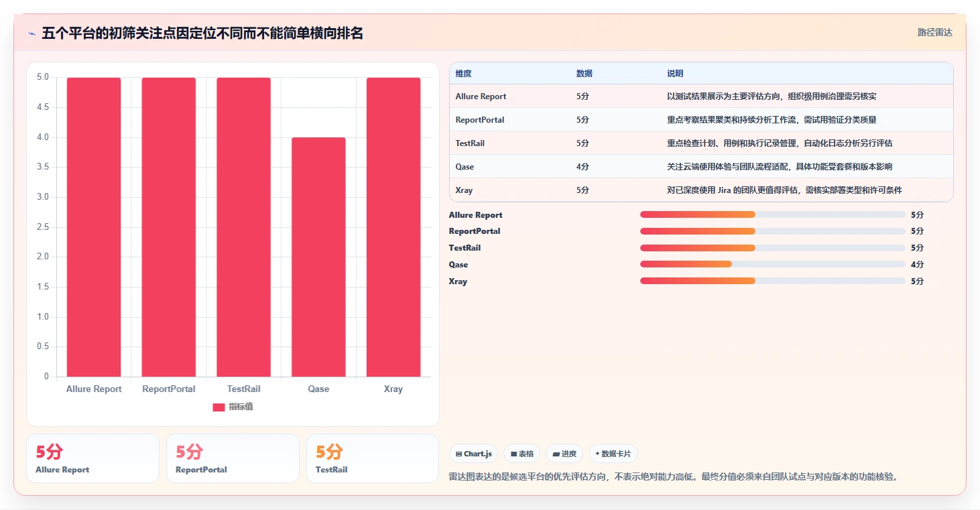This screenshot has width=980, height=510.
Task: Click the 4分 score in Qase table row
Action: (583, 167)
